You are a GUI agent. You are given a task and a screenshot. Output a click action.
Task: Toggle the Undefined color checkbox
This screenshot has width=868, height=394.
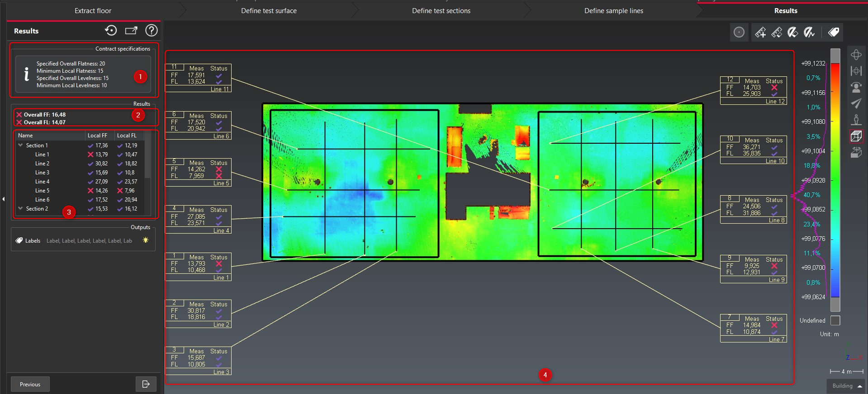tap(835, 320)
